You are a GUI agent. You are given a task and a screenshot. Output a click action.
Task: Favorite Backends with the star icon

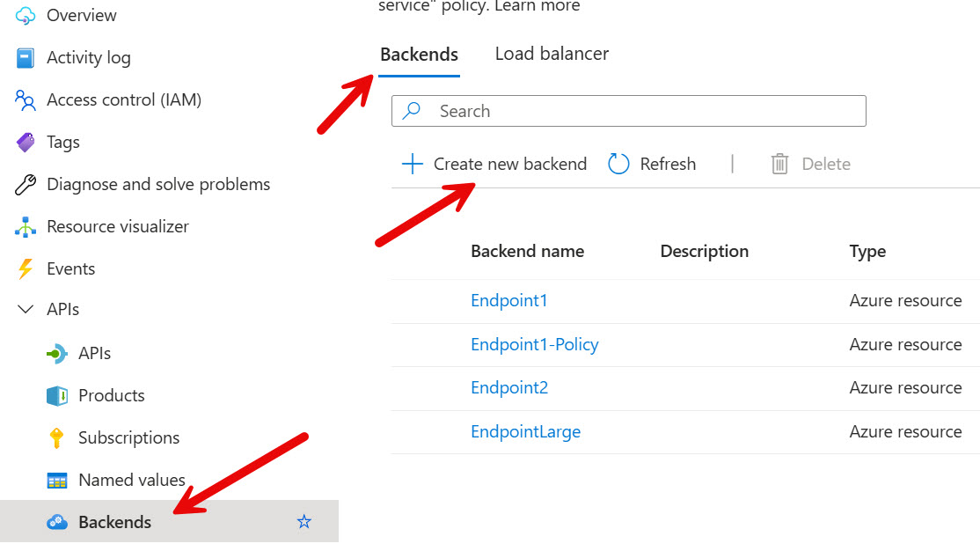[x=304, y=522]
